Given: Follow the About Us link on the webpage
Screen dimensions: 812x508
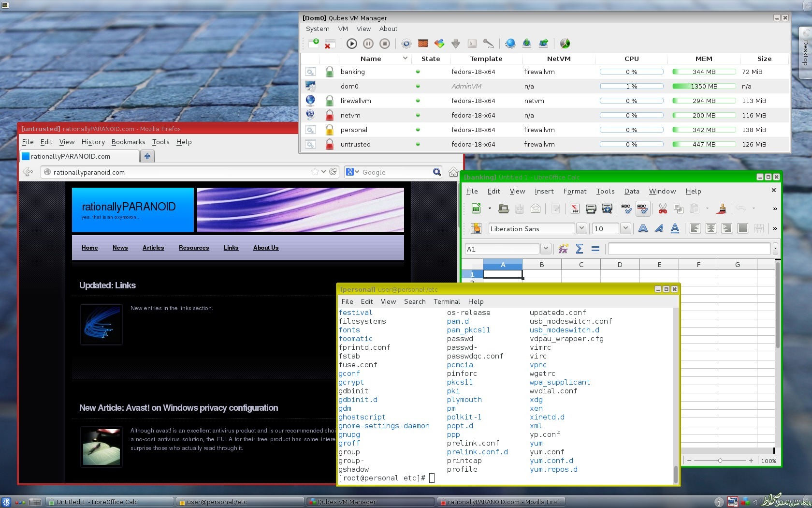Looking at the screenshot, I should tap(266, 248).
